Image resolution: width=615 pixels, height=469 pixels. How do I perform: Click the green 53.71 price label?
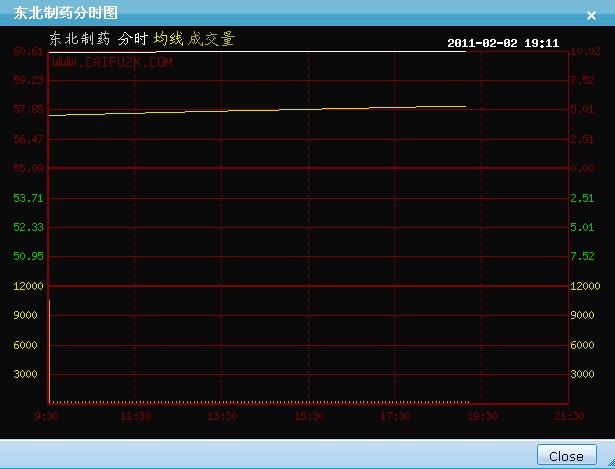pos(28,198)
